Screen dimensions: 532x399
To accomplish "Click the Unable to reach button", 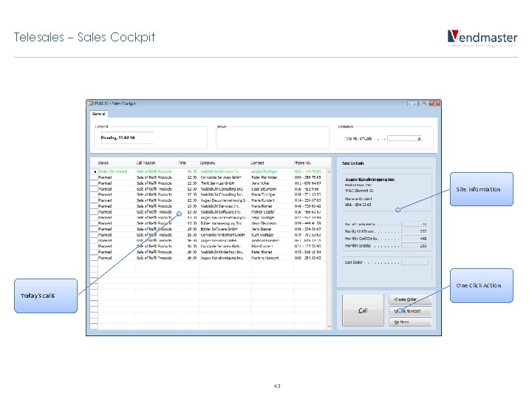I will point(410,310).
